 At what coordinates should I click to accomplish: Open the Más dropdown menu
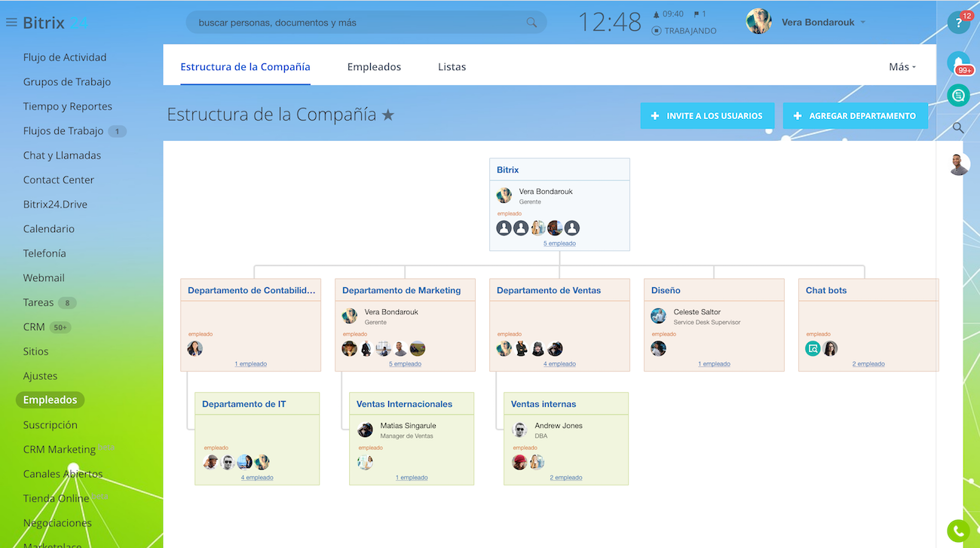pyautogui.click(x=902, y=66)
